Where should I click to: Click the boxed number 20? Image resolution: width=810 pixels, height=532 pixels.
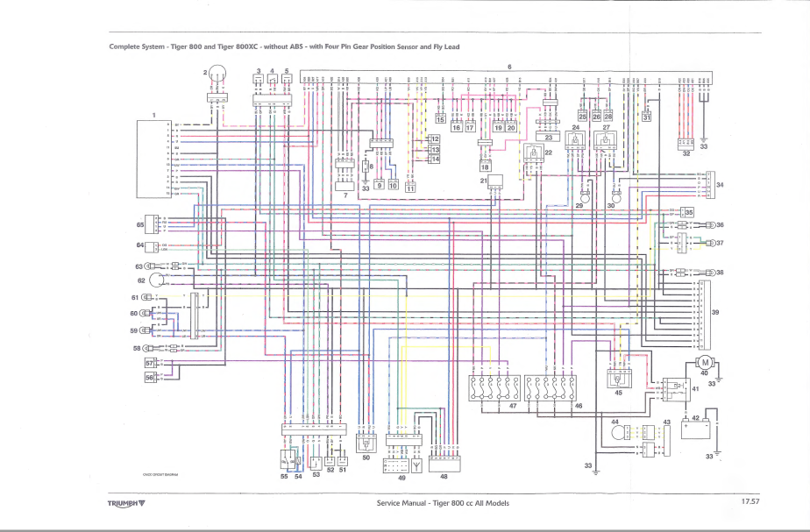pos(510,127)
